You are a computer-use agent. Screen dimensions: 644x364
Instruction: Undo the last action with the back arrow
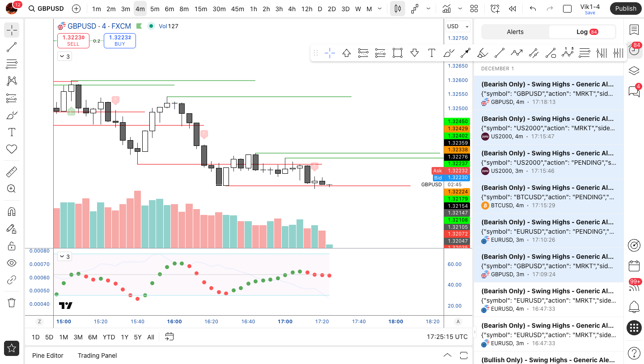[533, 9]
